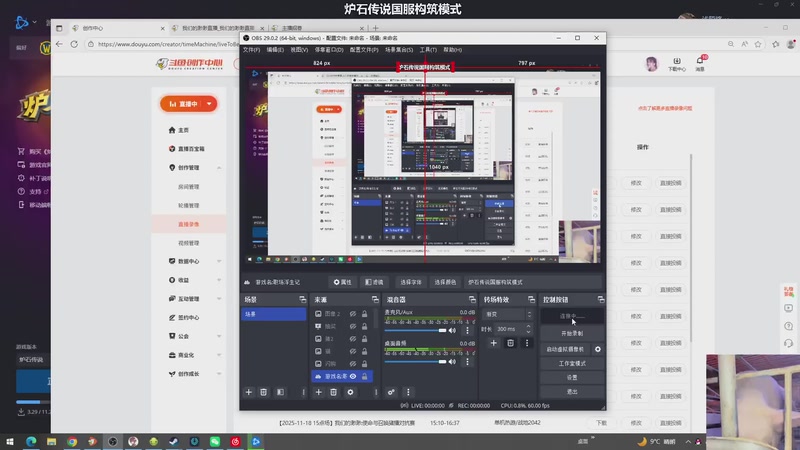
Task: Pop out the 来源 panel with the dock icon
Action: point(375,299)
